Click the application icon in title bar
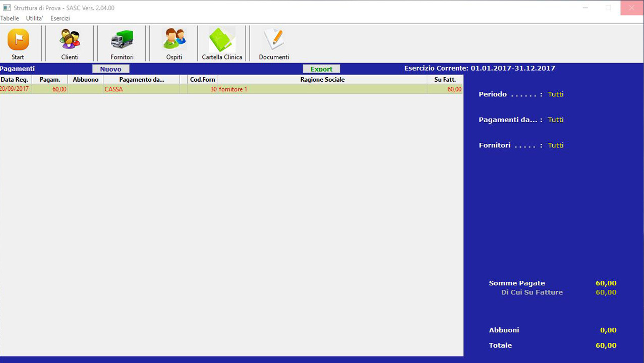The height and width of the screenshot is (363, 644). pos(7,8)
